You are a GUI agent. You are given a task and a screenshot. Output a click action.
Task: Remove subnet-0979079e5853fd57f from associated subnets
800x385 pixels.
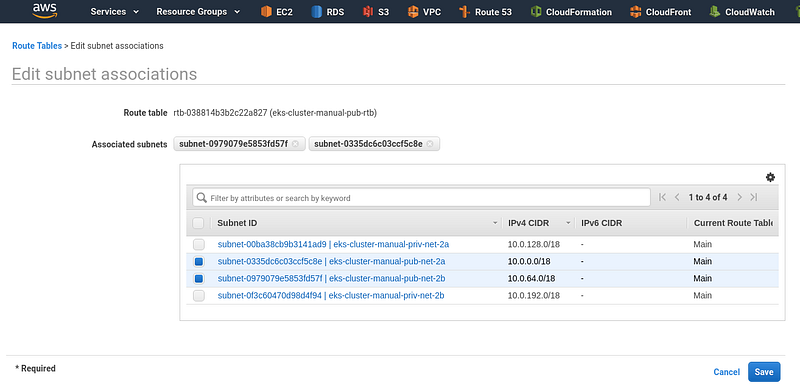coord(295,144)
